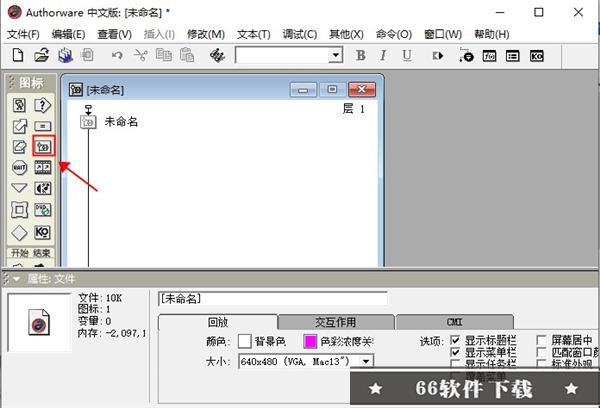Click the Save All toolbar icon
Viewport: 600px width, 408px height.
coord(65,55)
